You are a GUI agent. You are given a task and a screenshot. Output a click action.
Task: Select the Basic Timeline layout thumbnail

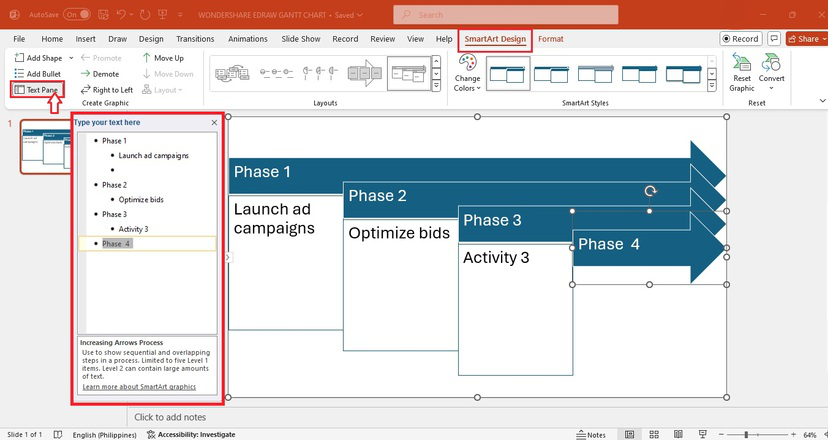[276, 73]
